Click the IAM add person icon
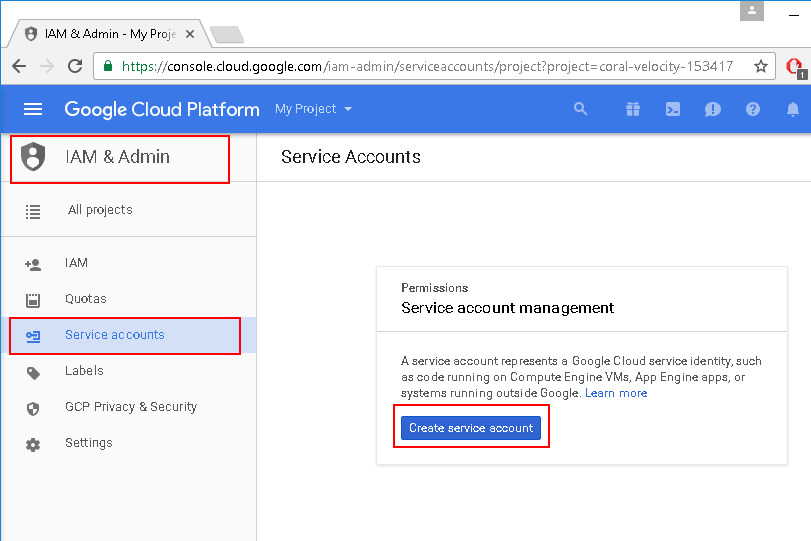The image size is (811, 541). point(33,264)
